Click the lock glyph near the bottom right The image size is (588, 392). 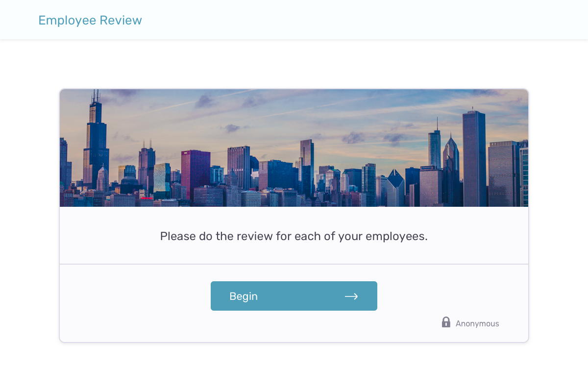pos(446,322)
